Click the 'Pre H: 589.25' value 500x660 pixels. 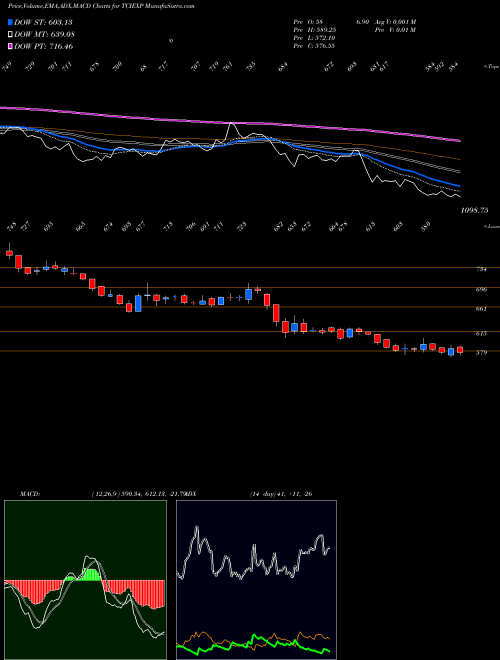pyautogui.click(x=314, y=30)
